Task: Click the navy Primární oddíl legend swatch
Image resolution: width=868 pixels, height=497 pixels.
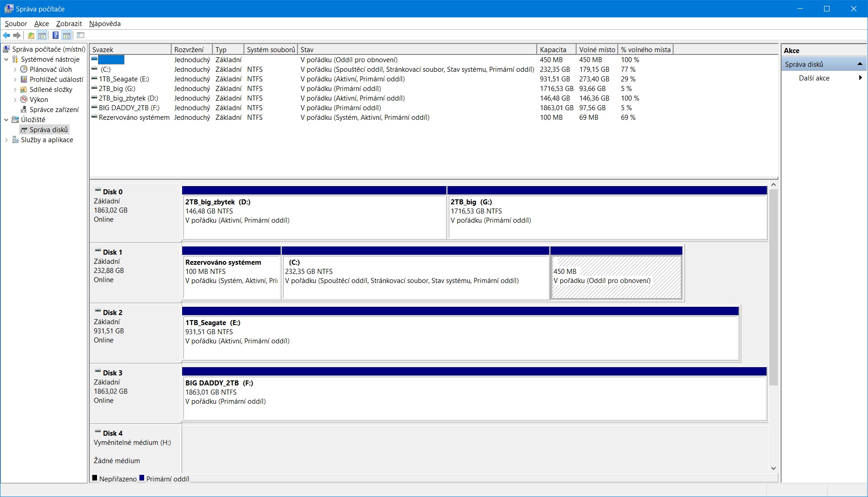Action: [142, 478]
